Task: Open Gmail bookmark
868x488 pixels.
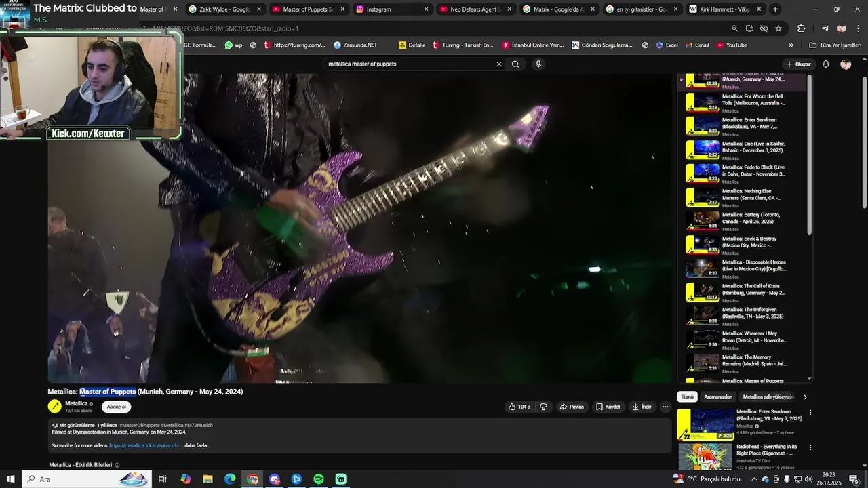Action: point(696,45)
